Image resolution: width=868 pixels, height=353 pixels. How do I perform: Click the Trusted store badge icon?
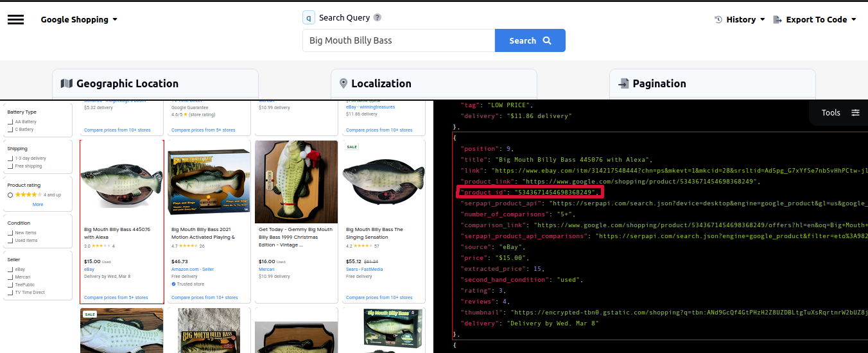click(x=173, y=284)
